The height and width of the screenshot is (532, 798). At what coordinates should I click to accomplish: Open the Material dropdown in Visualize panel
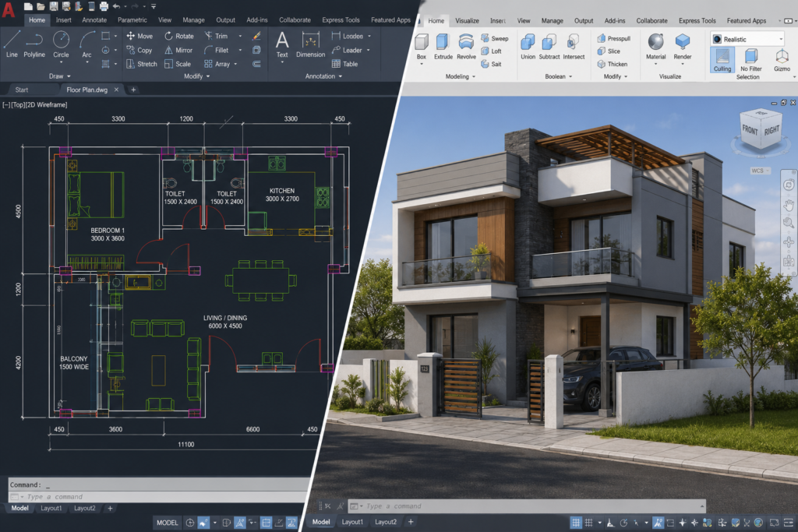(x=655, y=64)
